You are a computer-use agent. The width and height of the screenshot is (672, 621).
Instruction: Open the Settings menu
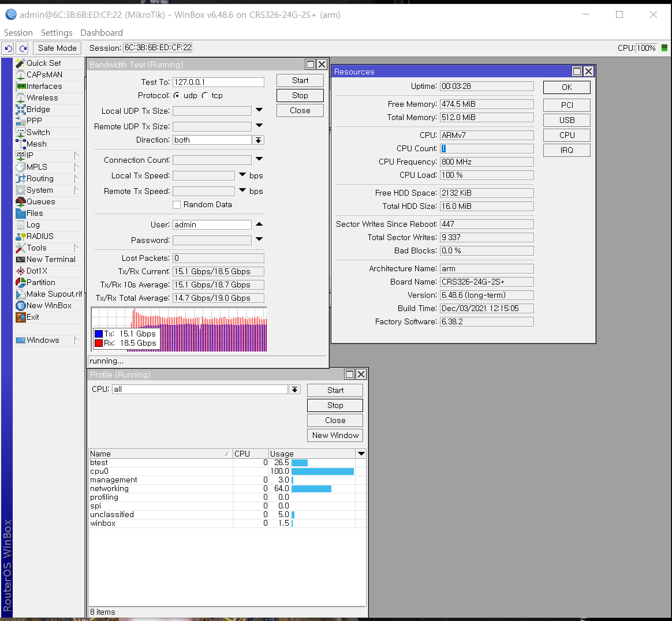click(x=57, y=32)
